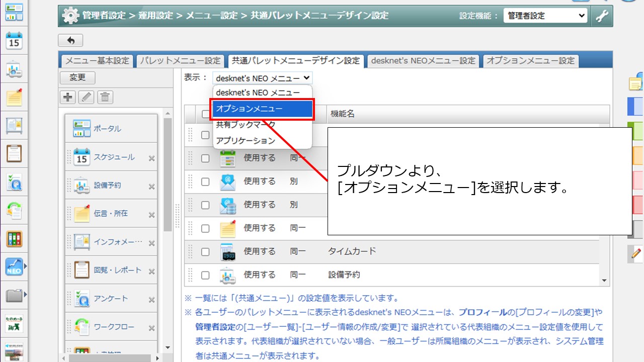The width and height of the screenshot is (644, 362).
Task: Click the red color swatch on right edge
Action: coord(636,205)
